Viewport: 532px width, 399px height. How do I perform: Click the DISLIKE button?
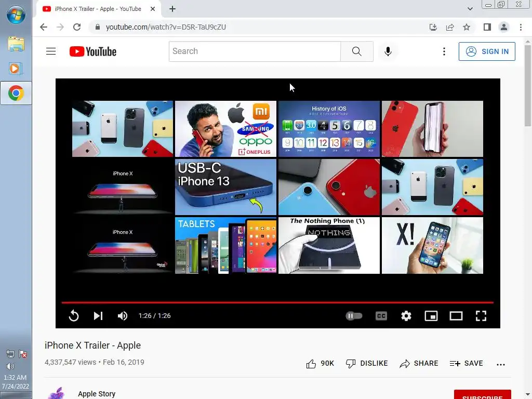click(x=366, y=363)
